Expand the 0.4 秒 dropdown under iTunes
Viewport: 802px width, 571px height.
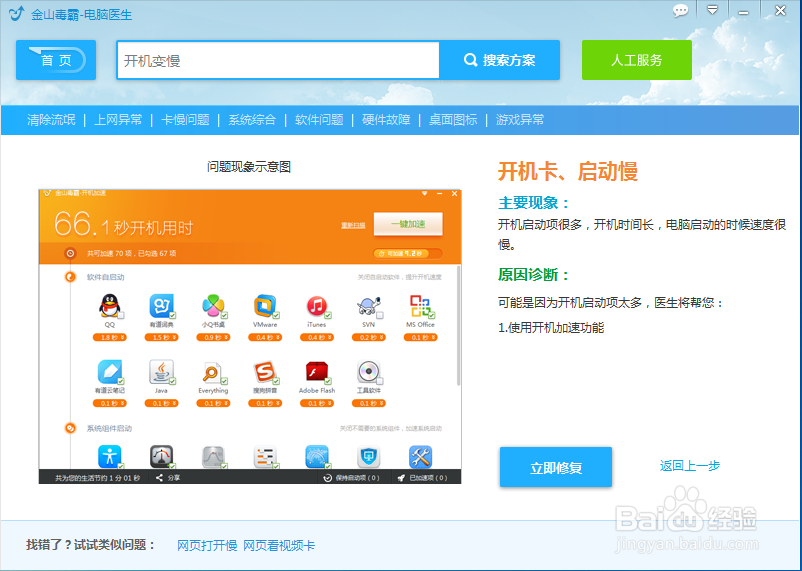[317, 338]
